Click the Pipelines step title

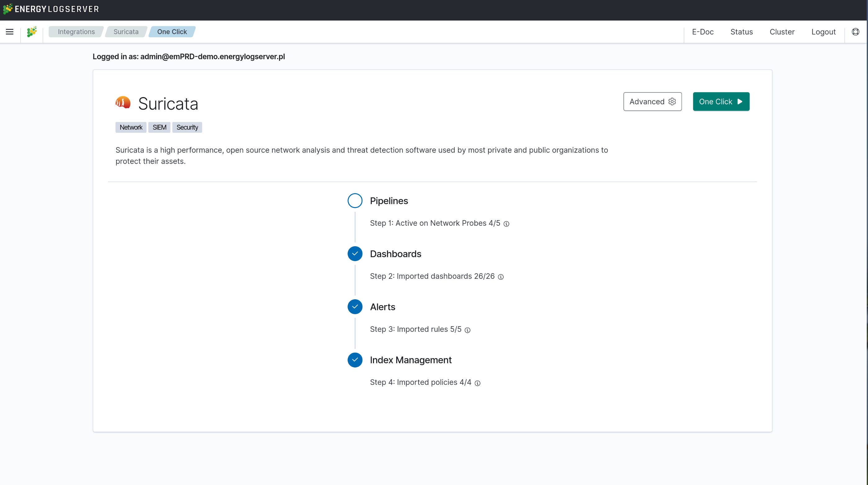(x=389, y=201)
